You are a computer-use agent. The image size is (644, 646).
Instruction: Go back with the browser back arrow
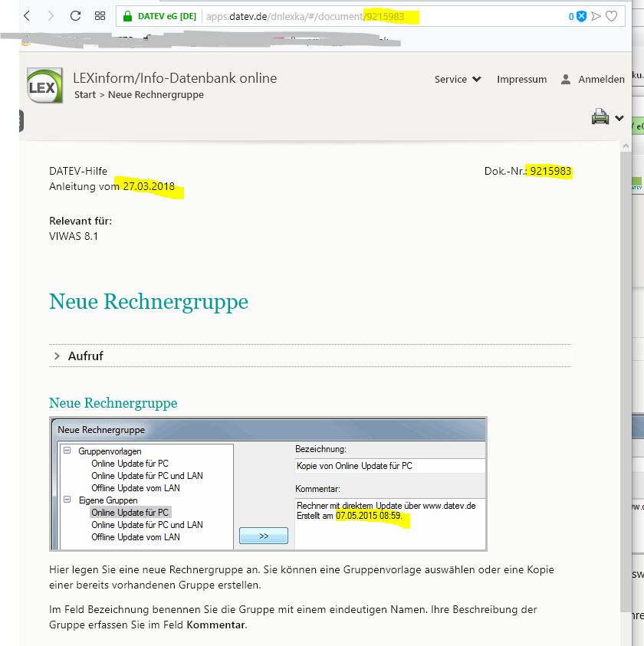pyautogui.click(x=27, y=16)
